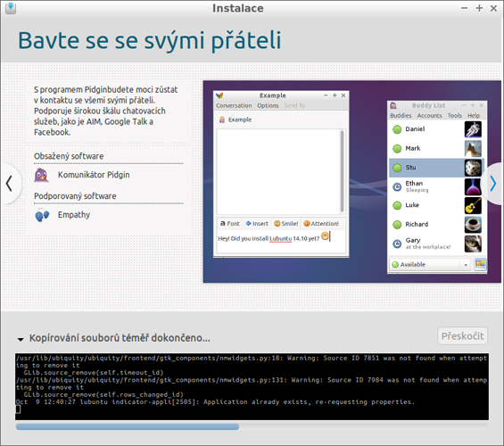Collapse the terminal output expander triangle

click(x=21, y=339)
